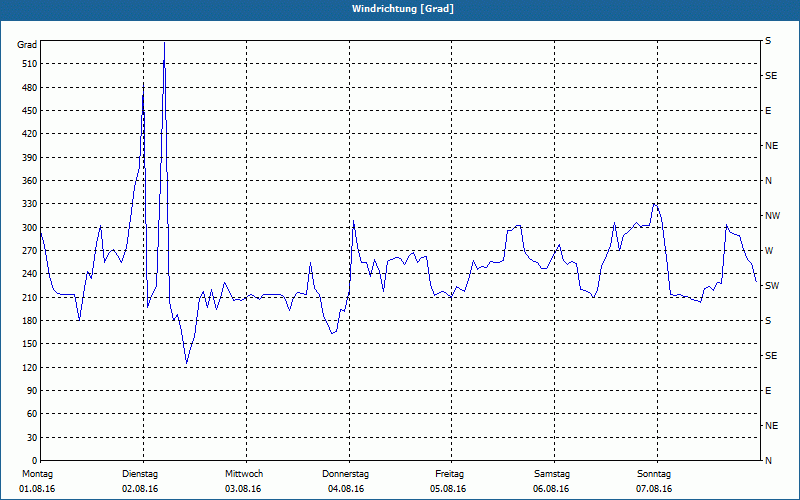800x500 pixels.
Task: Select the date 05.08.16
Action: pos(448,489)
